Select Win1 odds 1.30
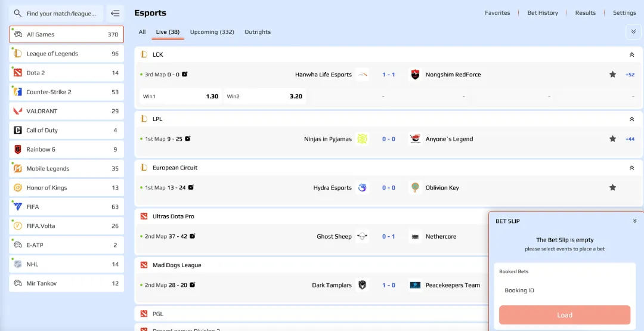Image resolution: width=644 pixels, height=331 pixels. pyautogui.click(x=180, y=97)
